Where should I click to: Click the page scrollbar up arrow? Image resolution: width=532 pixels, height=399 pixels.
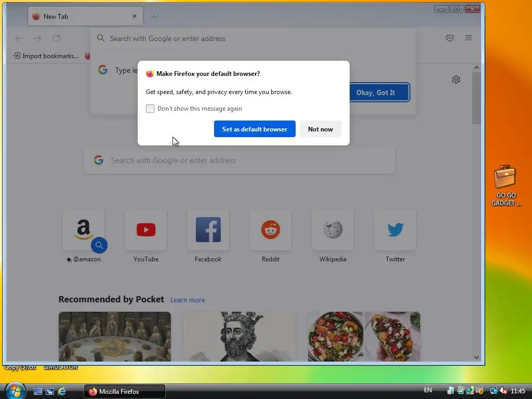pyautogui.click(x=476, y=68)
